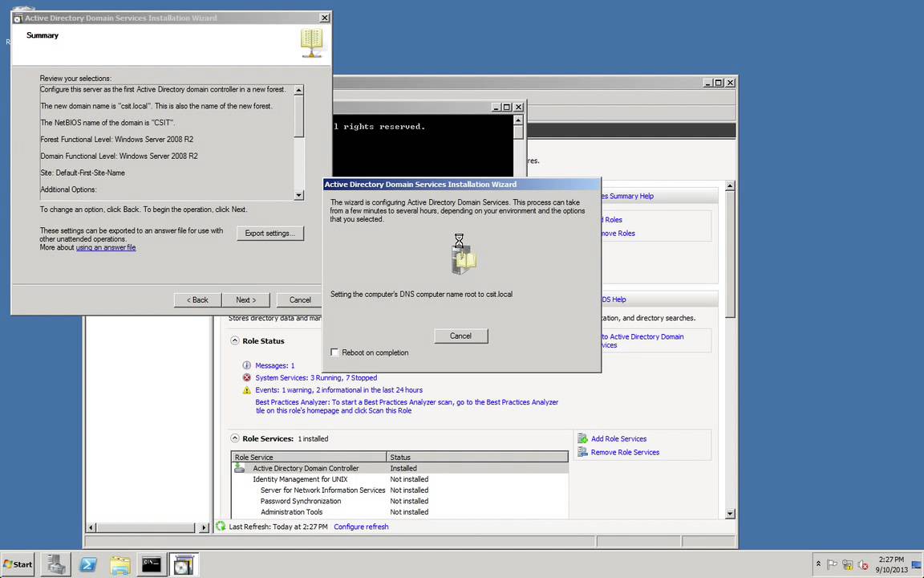
Task: Select AD DS Installation Wizard taskbar item
Action: pyautogui.click(x=183, y=564)
